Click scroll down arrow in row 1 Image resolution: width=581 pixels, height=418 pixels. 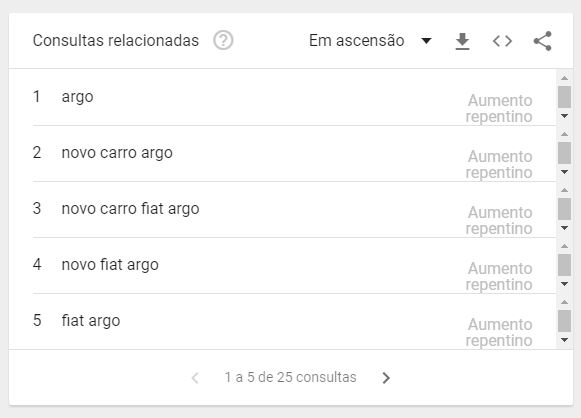[564, 116]
